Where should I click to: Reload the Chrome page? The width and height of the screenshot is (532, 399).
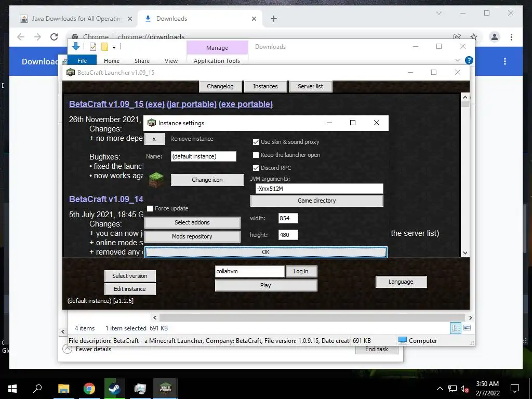click(x=54, y=37)
